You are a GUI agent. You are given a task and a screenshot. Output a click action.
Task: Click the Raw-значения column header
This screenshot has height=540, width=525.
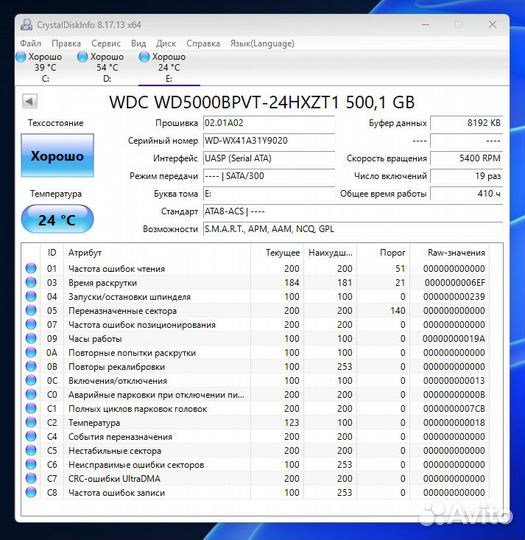point(450,253)
